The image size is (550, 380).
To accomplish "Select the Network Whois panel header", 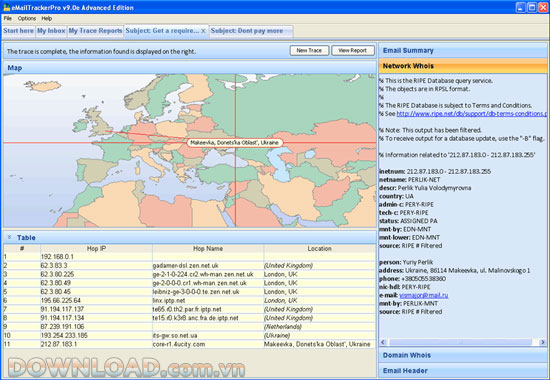I will click(x=463, y=66).
